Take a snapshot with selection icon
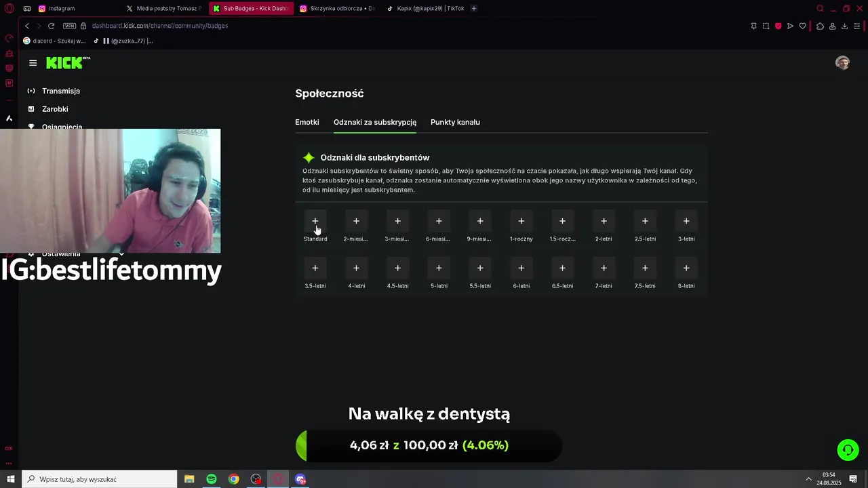The width and height of the screenshot is (868, 488). tap(766, 26)
